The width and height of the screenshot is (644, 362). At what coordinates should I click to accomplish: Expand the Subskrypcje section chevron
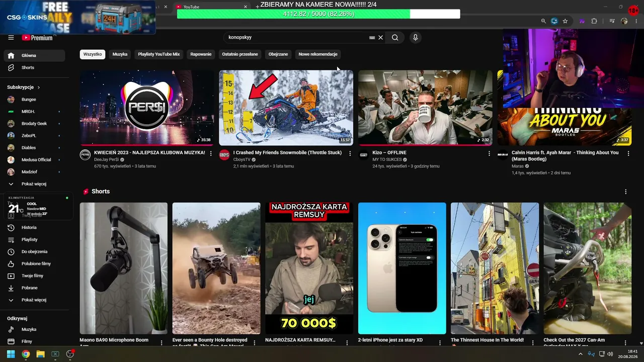(39, 87)
